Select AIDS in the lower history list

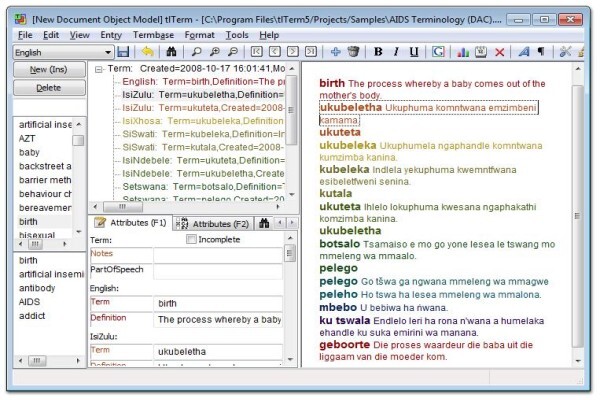pyautogui.click(x=29, y=302)
